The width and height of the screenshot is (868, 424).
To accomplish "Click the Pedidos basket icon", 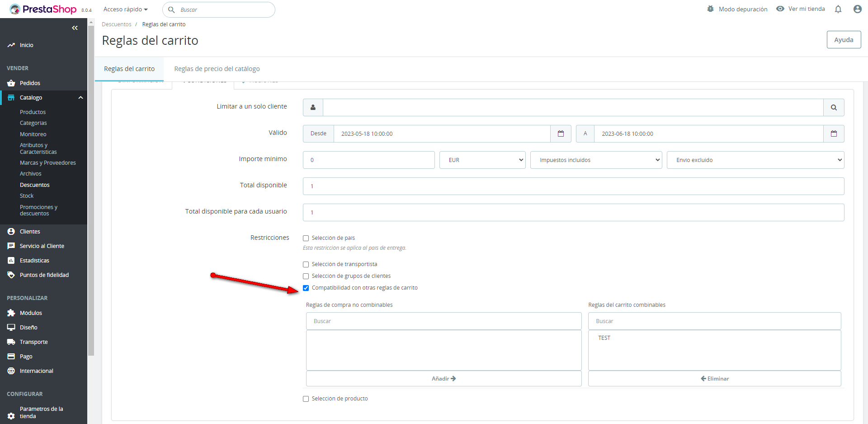I will point(11,83).
